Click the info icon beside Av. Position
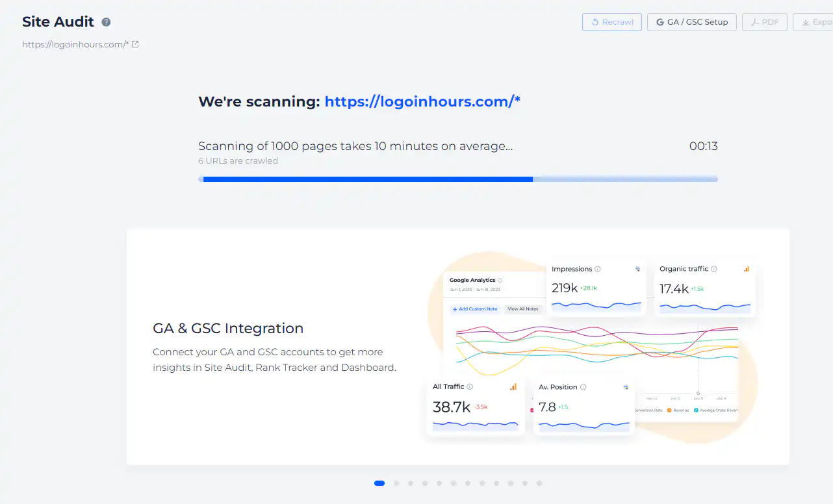833x504 pixels. point(583,387)
